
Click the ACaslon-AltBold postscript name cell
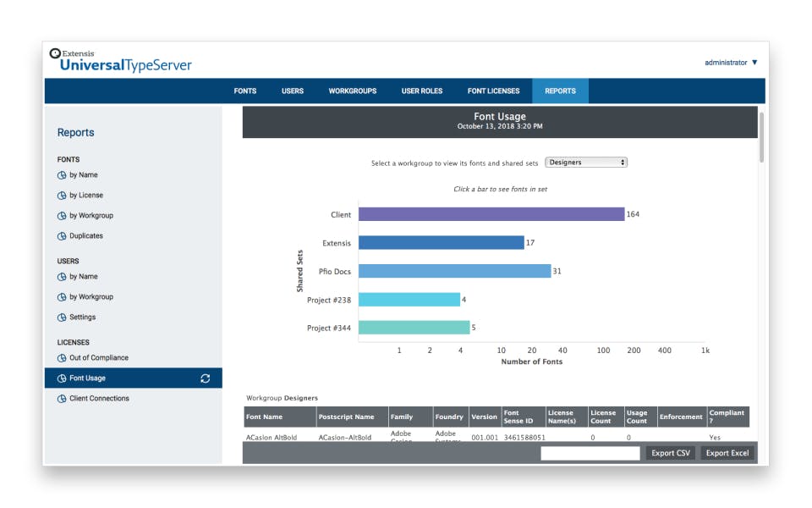click(345, 438)
